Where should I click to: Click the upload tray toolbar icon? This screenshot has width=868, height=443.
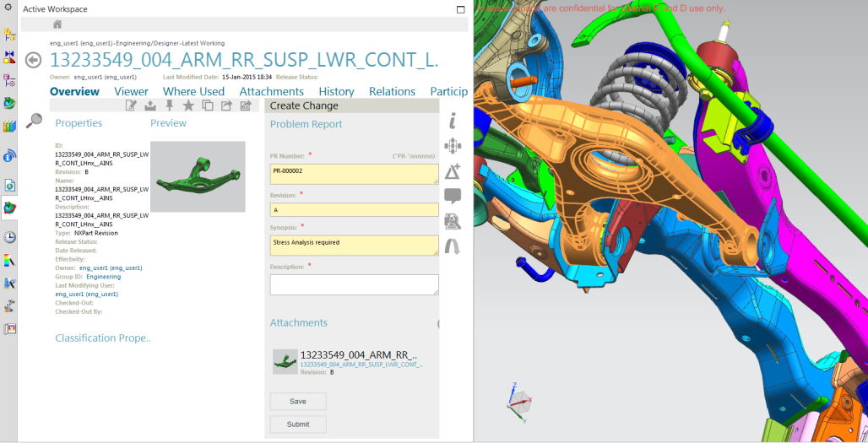[150, 105]
